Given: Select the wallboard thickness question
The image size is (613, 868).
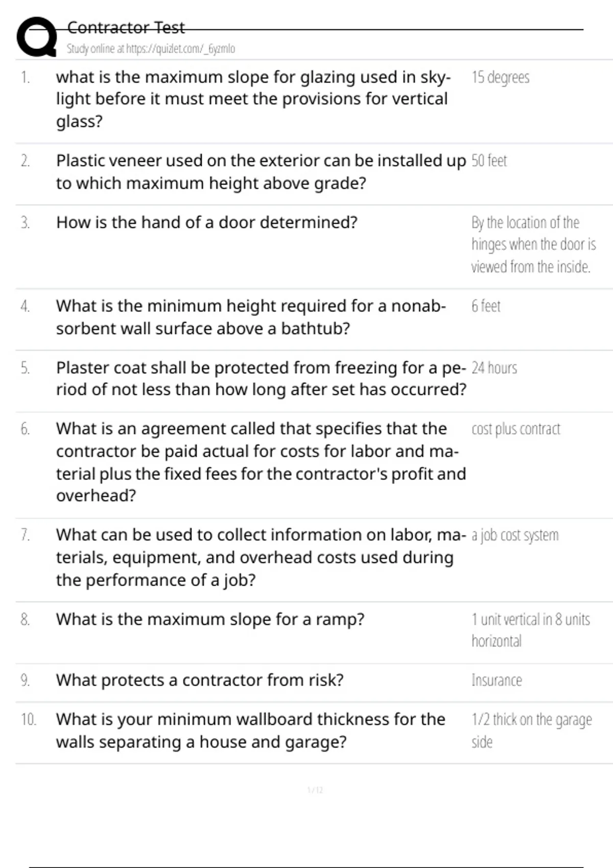Looking at the screenshot, I should coord(250,731).
